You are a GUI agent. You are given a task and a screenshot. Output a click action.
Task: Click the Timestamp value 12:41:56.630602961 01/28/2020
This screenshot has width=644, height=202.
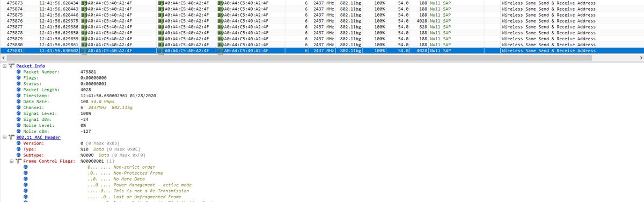point(118,96)
